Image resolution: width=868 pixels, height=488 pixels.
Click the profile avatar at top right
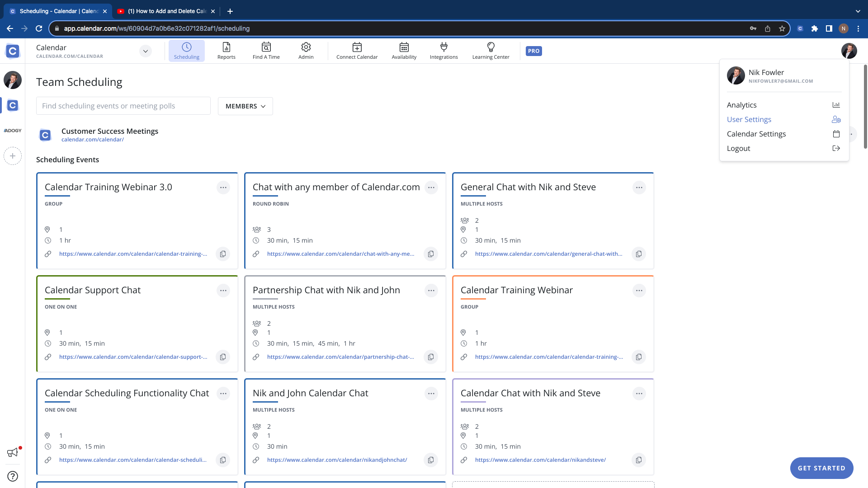(849, 51)
